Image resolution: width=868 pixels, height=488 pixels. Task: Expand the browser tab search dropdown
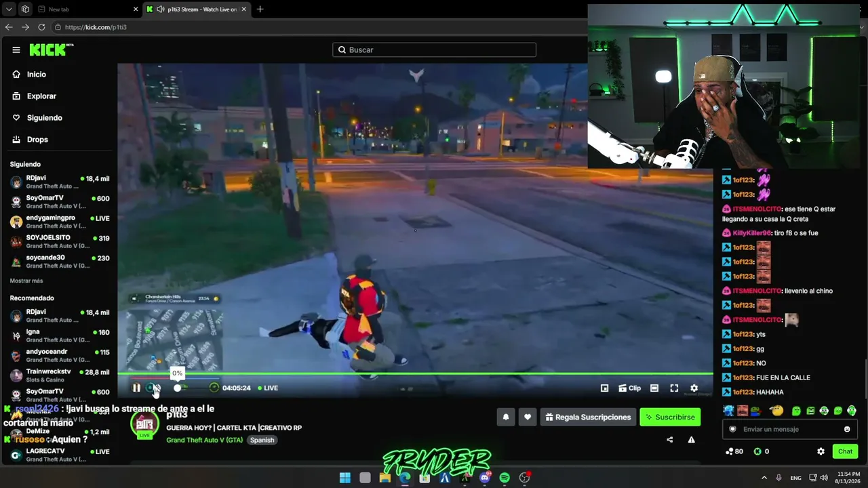point(9,9)
